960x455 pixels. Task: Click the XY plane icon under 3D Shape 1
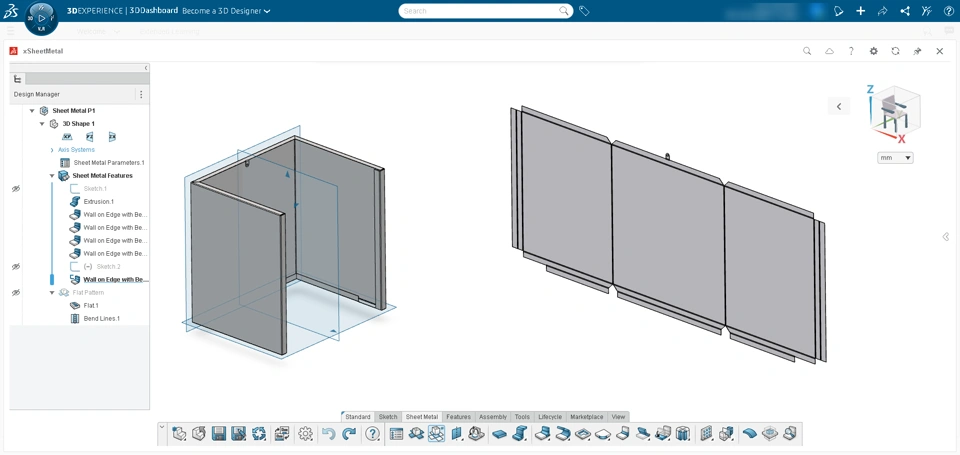[x=67, y=137]
